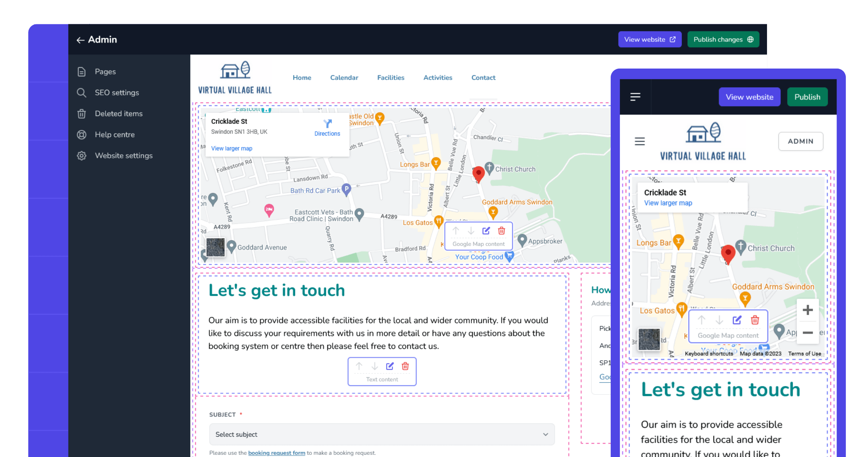Click the back arrow beside Admin
This screenshot has height=457, width=868.
tap(81, 40)
